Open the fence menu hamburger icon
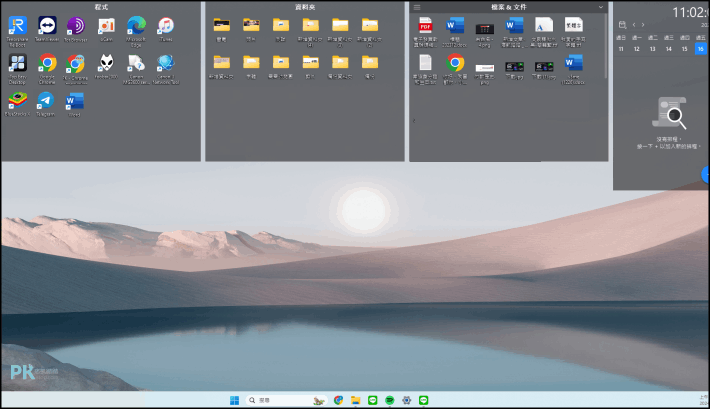The image size is (710, 409). click(417, 7)
